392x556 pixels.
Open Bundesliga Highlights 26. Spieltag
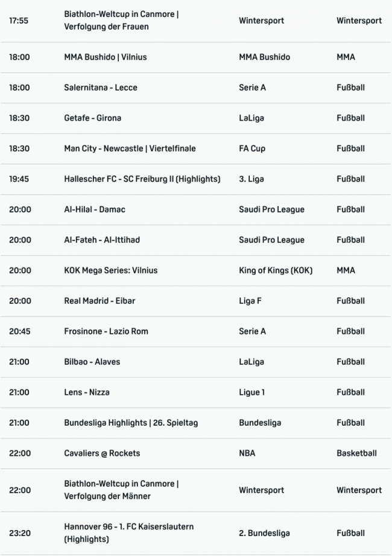click(131, 423)
